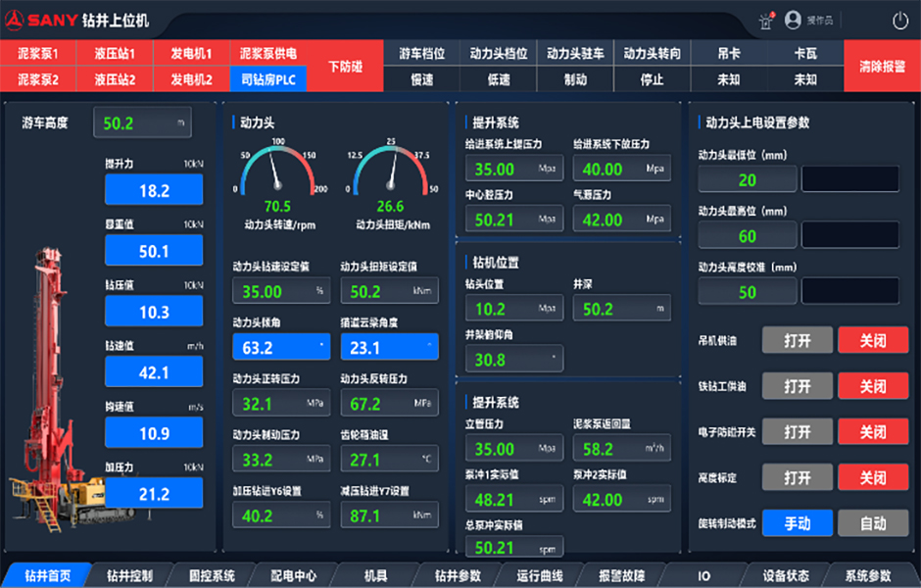Switch 旋转制动模式 to 自动
Image resolution: width=921 pixels, height=588 pixels.
click(872, 523)
